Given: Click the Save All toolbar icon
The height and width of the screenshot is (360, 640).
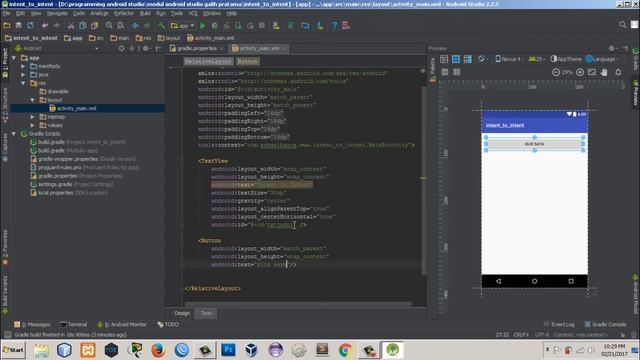Looking at the screenshot, I should 18,25.
